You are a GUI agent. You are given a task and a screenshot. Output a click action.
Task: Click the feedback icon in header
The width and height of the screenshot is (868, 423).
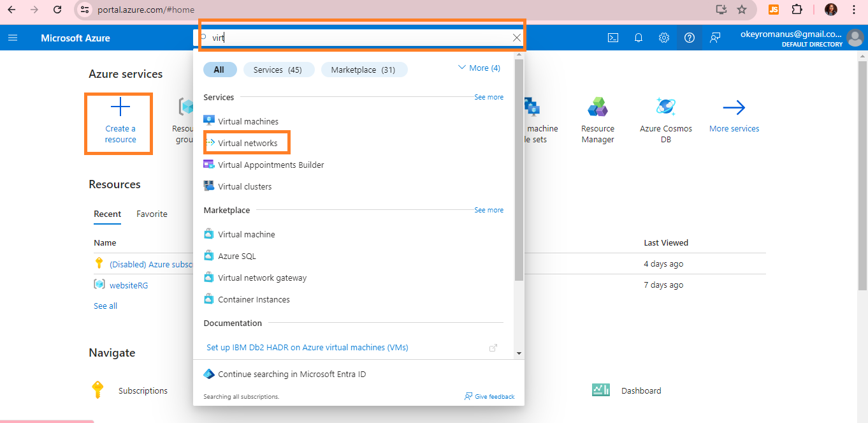[x=715, y=38]
